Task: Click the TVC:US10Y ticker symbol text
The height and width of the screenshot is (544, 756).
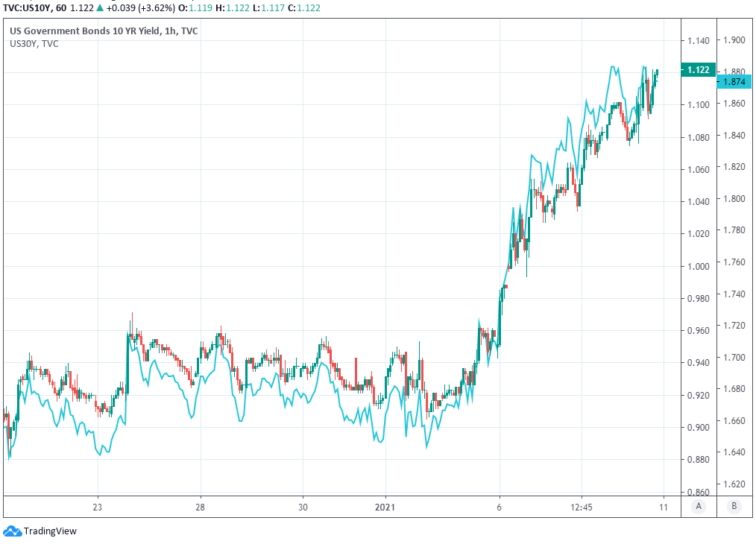Action: pos(28,7)
